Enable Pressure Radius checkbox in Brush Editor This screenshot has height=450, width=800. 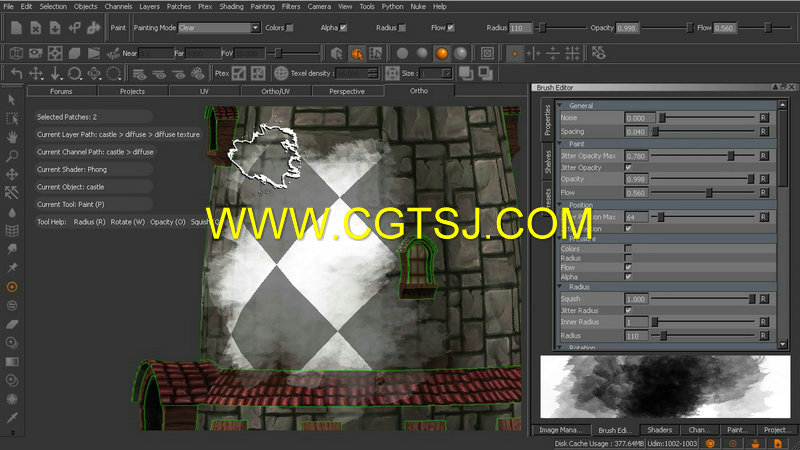pos(628,258)
